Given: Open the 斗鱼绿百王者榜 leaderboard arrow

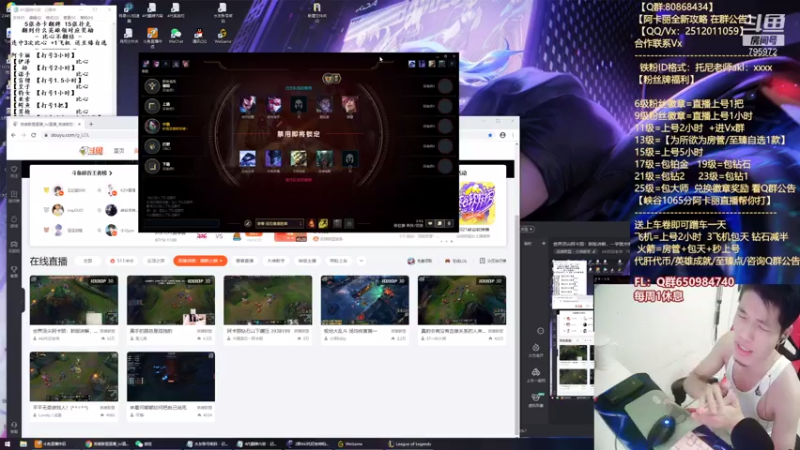Looking at the screenshot, I should tap(111, 173).
